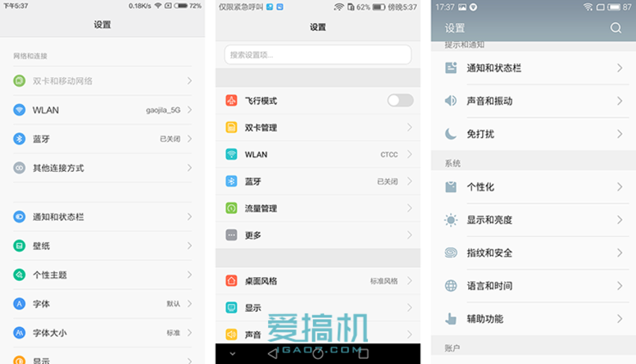Tap the 通知和状态栏 icon in left screen
636x364 pixels.
19,217
